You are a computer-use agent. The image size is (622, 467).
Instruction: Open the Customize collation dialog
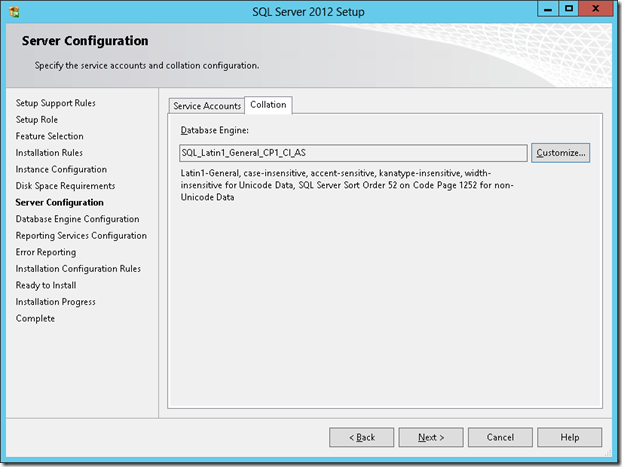coord(561,153)
